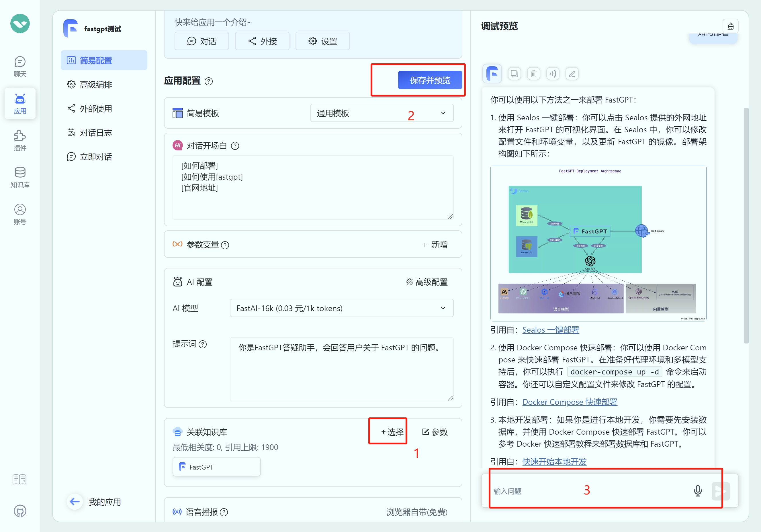Image resolution: width=761 pixels, height=532 pixels.
Task: Open the voice broadcast browser option selector
Action: click(417, 512)
